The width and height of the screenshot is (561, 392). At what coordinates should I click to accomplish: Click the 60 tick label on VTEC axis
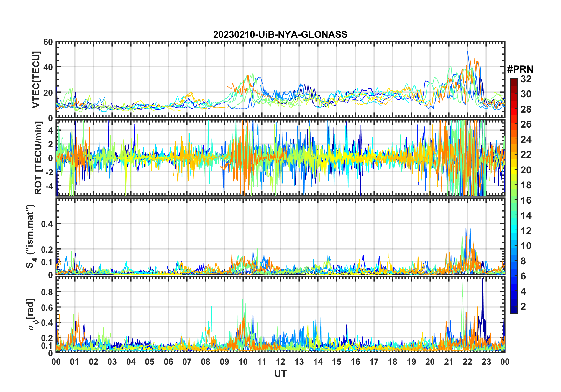tap(48, 42)
